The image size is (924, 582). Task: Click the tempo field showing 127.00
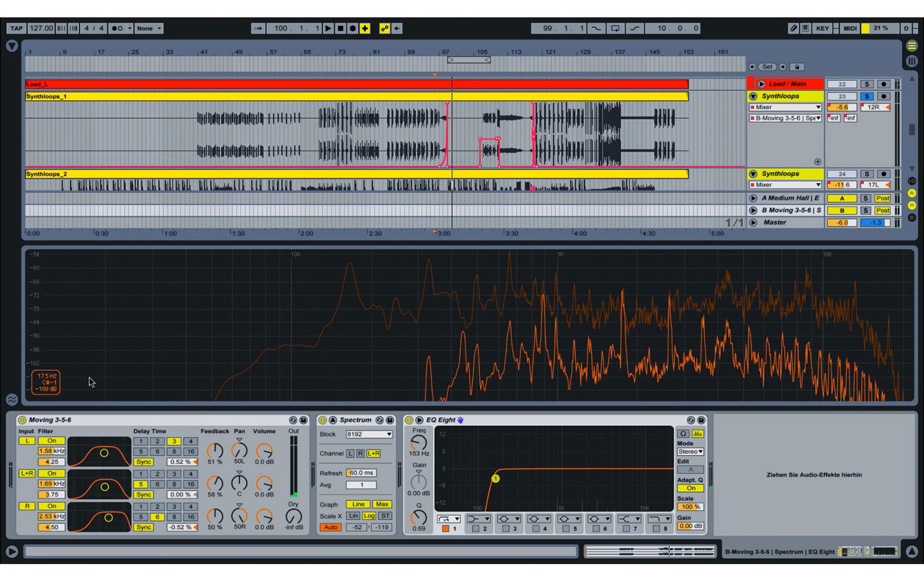tap(41, 28)
